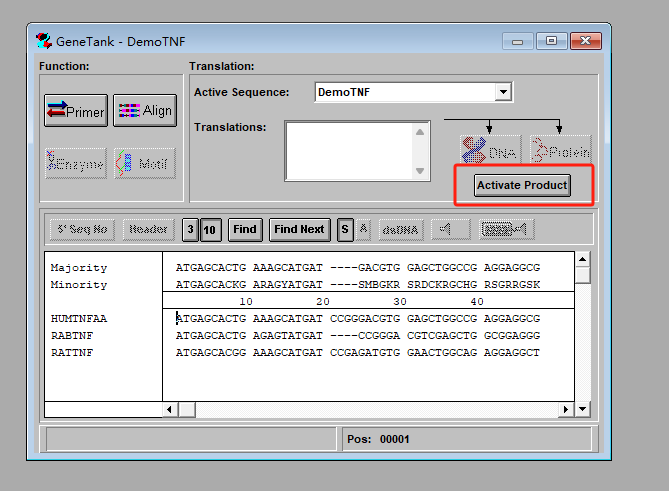Screen dimensions: 669x491
Task: Select the Minority sequence name
Action: click(79, 285)
